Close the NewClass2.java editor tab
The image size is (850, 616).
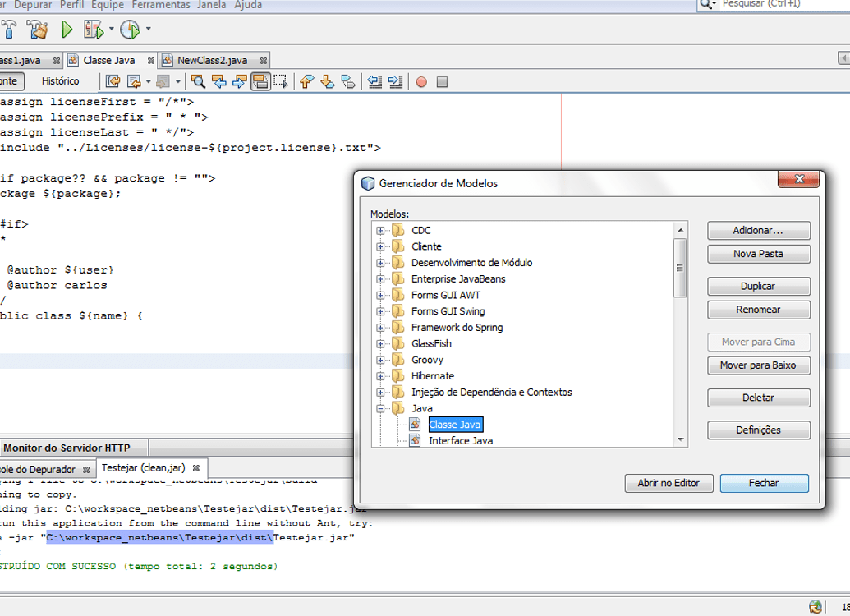click(x=264, y=61)
